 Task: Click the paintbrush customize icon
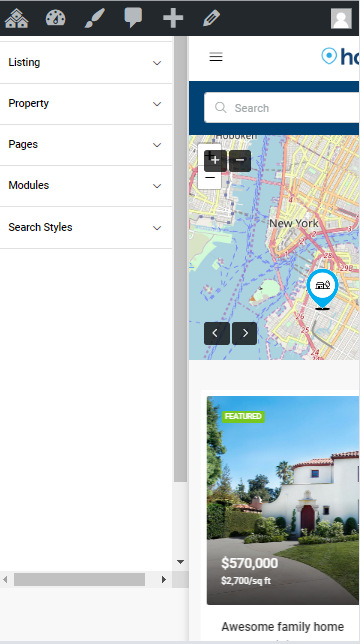click(x=95, y=18)
